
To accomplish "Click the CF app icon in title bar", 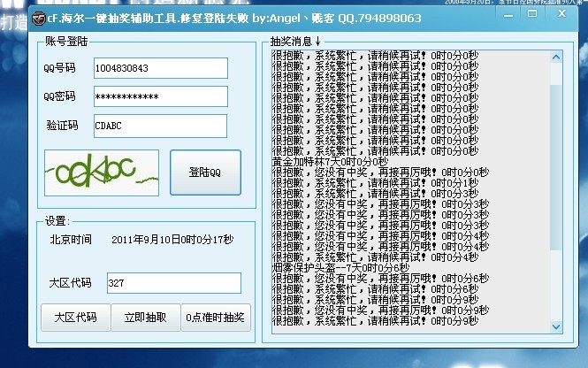I will pos(39,19).
